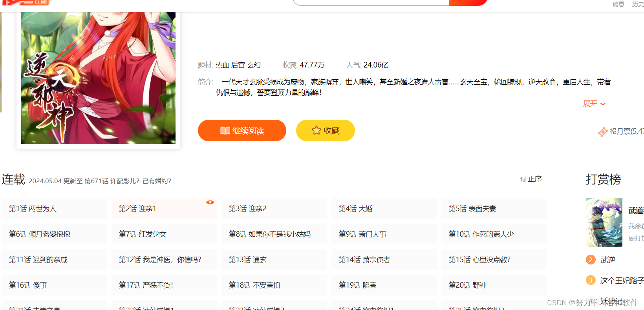Viewport: 644px width, 310px height.
Task: Click the 收藏 47.77万 favorites count
Action: pos(303,65)
